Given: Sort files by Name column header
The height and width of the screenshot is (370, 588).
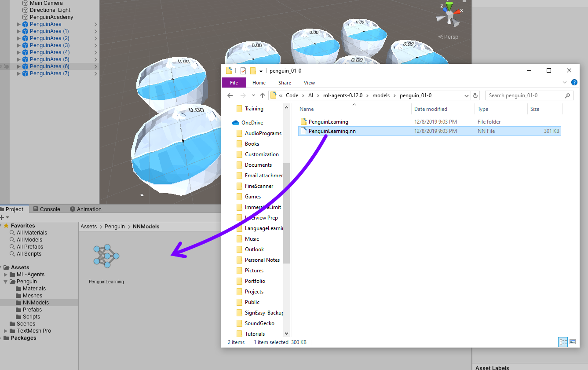Looking at the screenshot, I should 307,109.
